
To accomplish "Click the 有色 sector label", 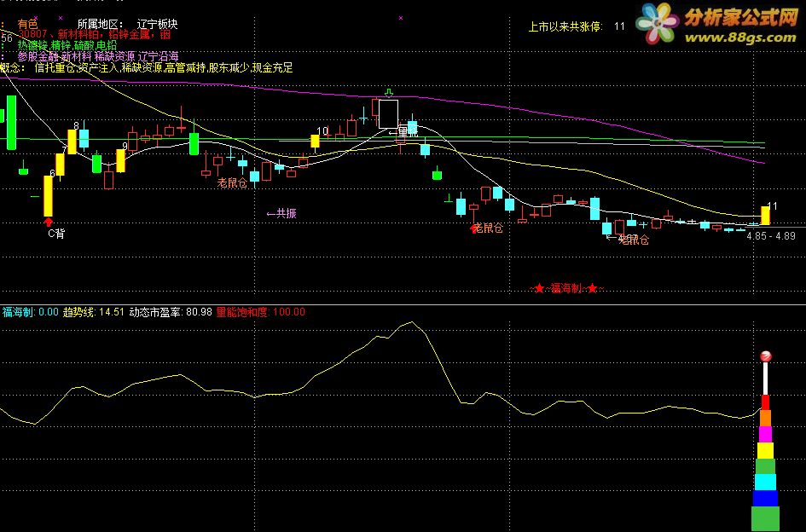I will [27, 24].
